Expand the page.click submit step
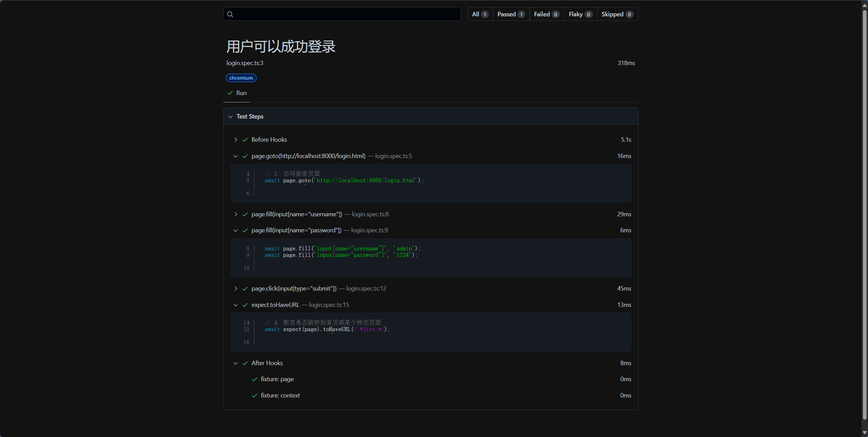The height and width of the screenshot is (437, 868). click(x=236, y=288)
